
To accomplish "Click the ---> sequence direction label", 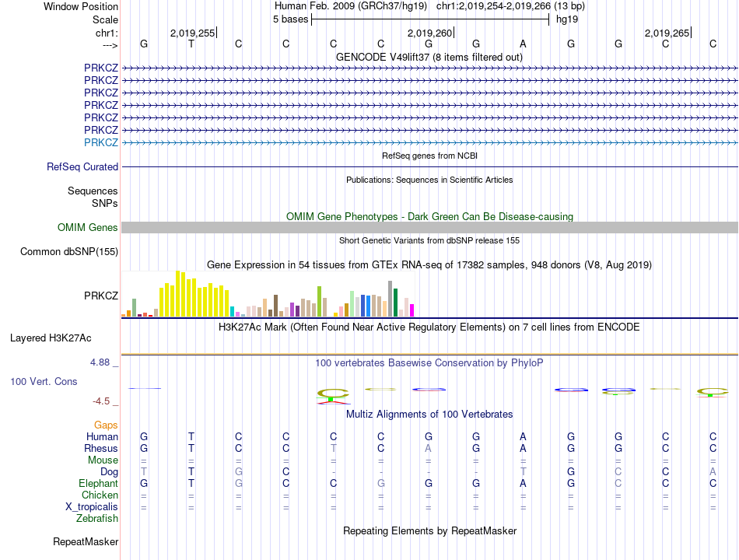I will 110,45.
